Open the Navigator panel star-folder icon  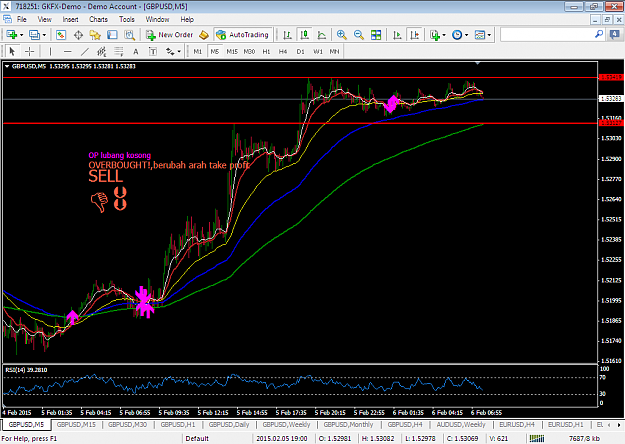(x=95, y=35)
